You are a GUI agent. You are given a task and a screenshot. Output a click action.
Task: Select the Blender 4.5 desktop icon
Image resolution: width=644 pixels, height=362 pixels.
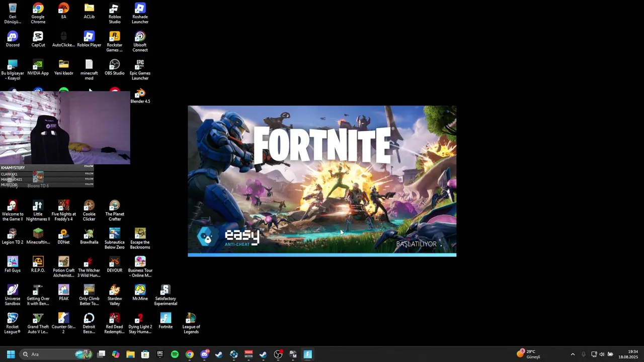140,96
